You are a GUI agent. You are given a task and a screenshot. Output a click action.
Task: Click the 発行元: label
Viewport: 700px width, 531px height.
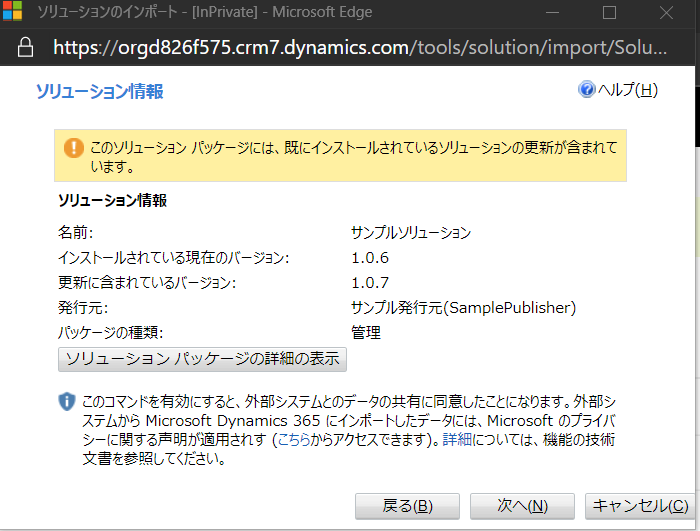point(83,308)
